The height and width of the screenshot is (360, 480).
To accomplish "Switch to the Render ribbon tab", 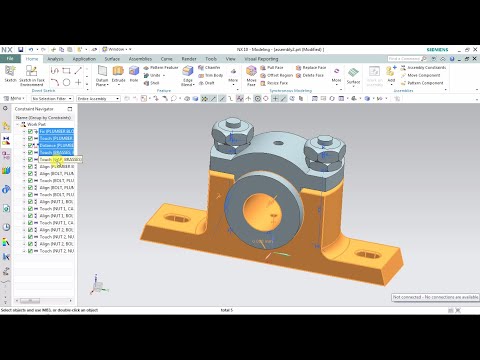I will coord(189,59).
